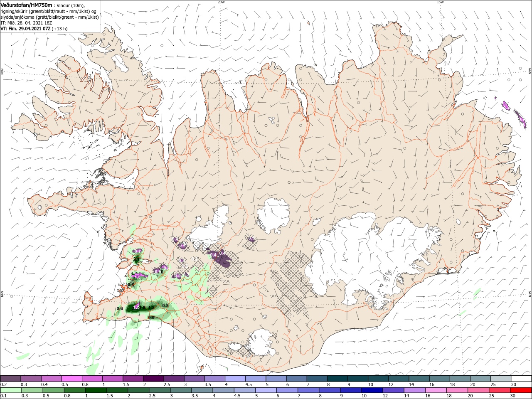The image size is (532, 399).
Task: Pick snow legend swatch between 14 and 16
Action: point(419,379)
